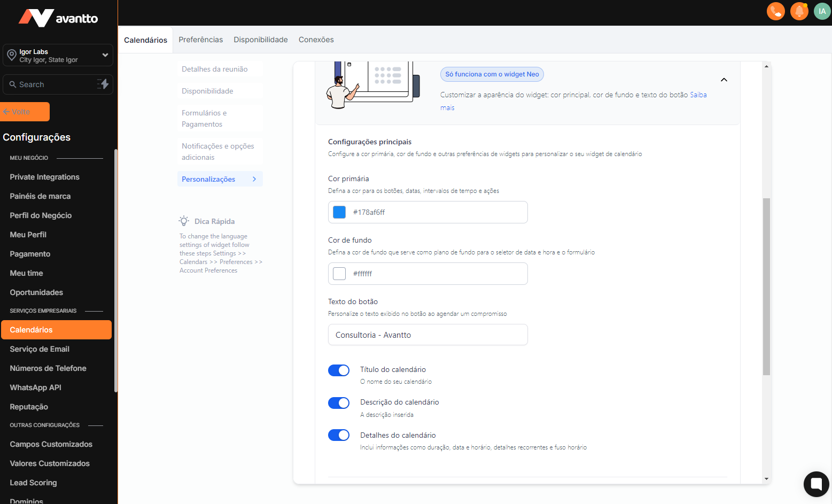
Task: Click the lightning quick actions icon
Action: click(x=103, y=84)
